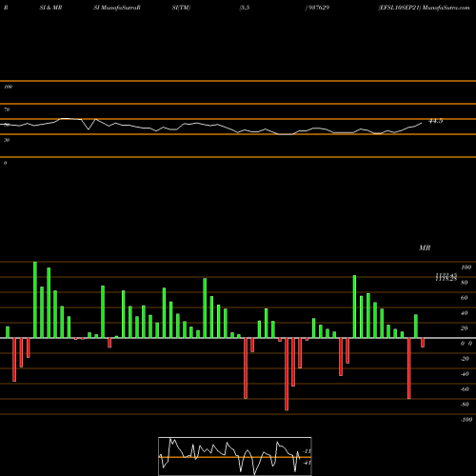This screenshot has width=476, height=476.
Task: Click the 937629 code in the header
Action: coord(318,8)
